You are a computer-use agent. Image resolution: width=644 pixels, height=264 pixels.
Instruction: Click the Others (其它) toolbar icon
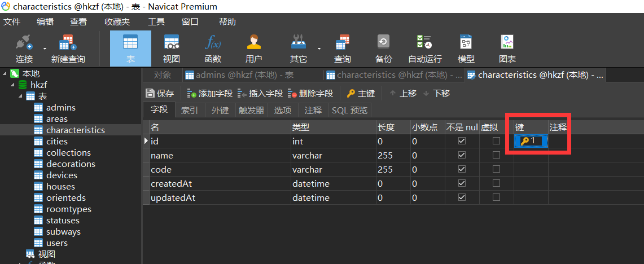pos(299,42)
